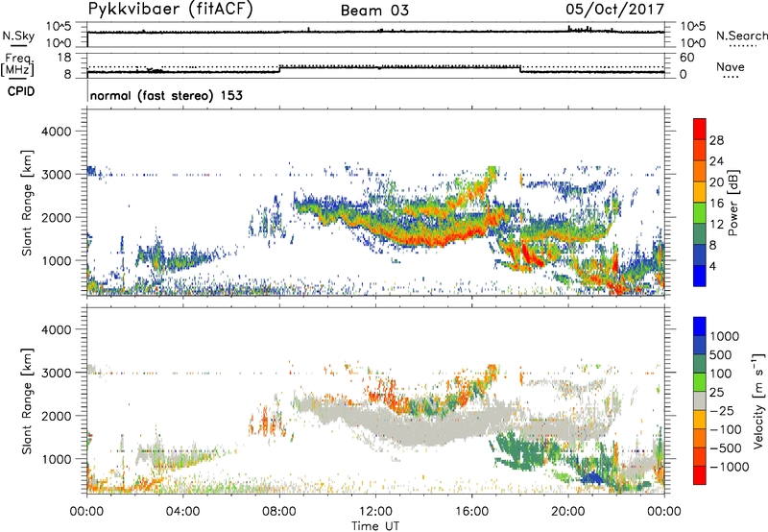Click the 'Beam 03' label

coord(374,11)
